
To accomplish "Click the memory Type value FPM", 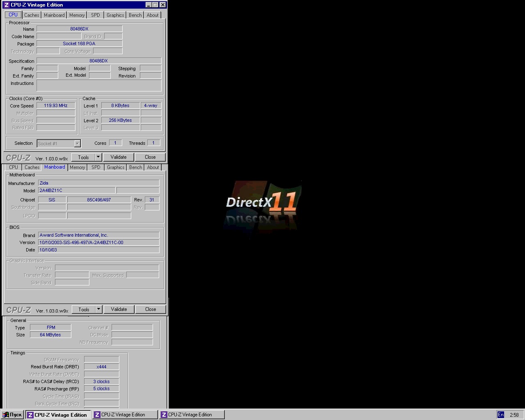I will 50,327.
